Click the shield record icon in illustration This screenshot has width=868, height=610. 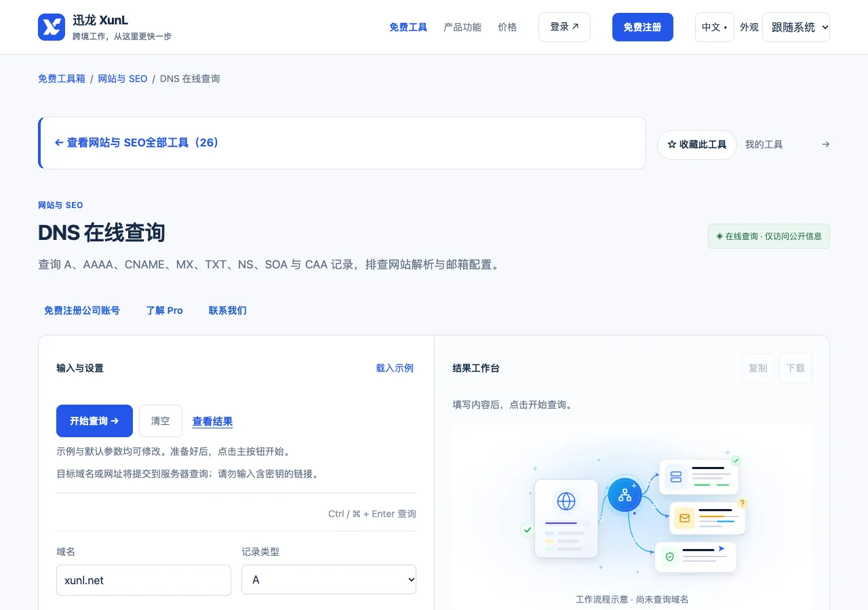click(670, 557)
